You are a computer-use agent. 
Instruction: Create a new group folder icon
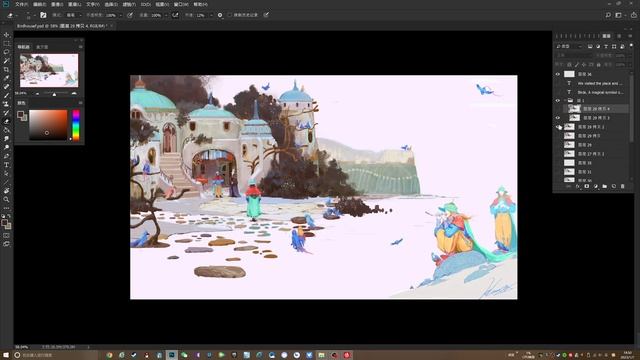(604, 186)
